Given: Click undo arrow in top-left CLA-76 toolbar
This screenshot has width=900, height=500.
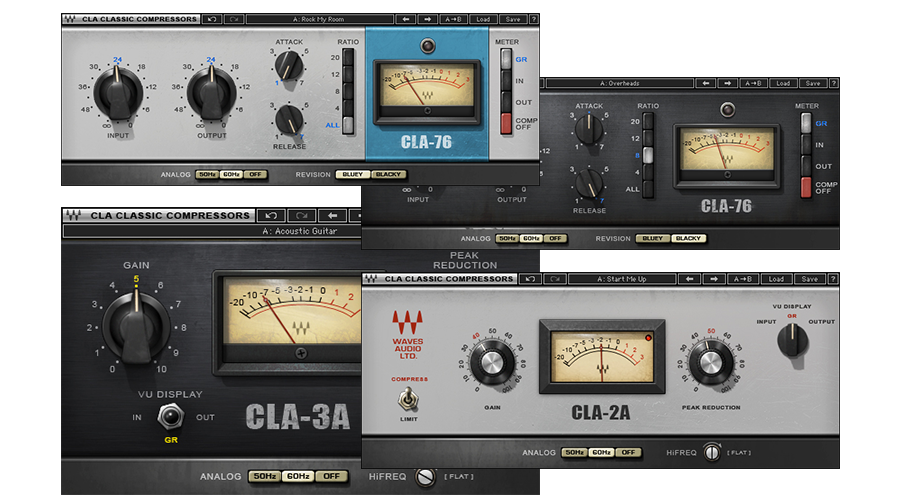Looking at the screenshot, I should pyautogui.click(x=212, y=19).
